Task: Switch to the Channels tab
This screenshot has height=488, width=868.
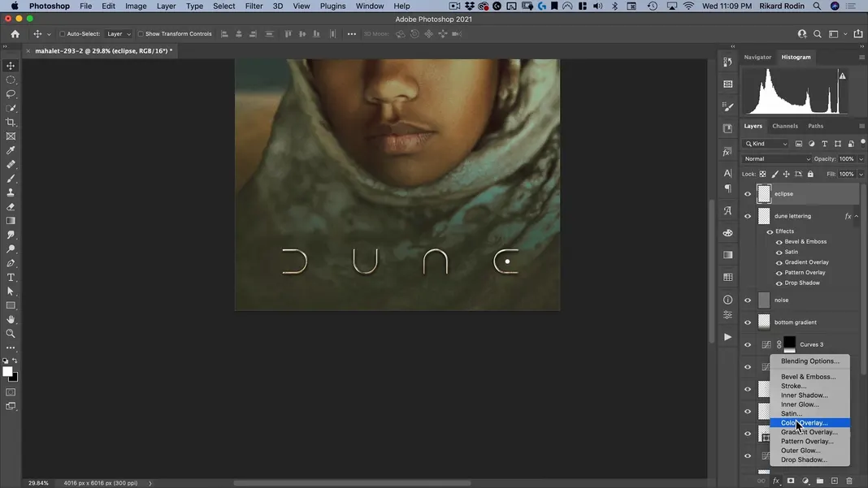Action: coord(785,126)
